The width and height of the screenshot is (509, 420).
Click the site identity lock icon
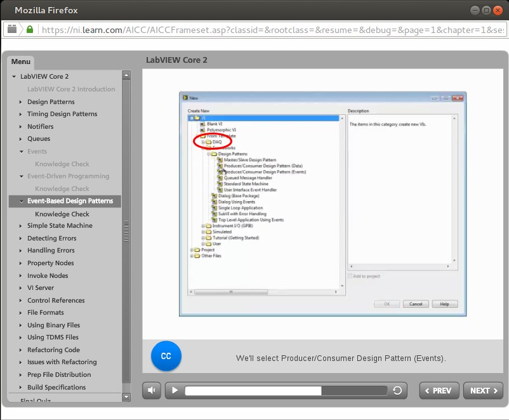point(30,30)
